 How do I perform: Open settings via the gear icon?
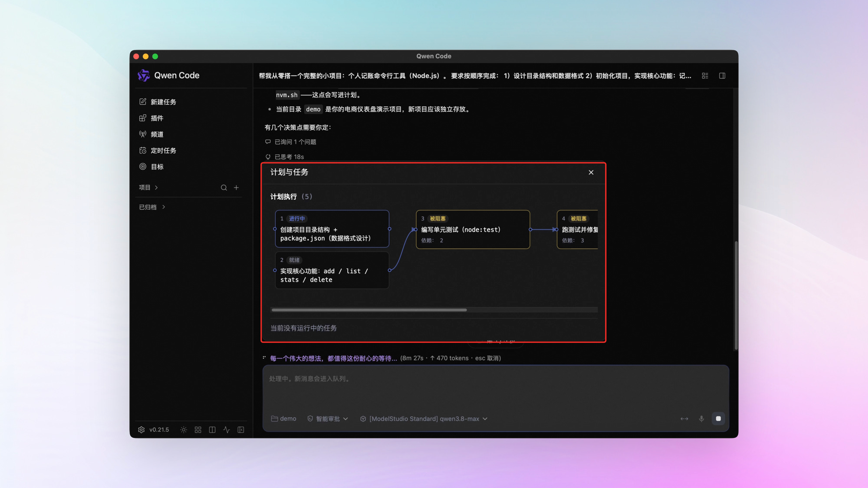[x=141, y=430]
